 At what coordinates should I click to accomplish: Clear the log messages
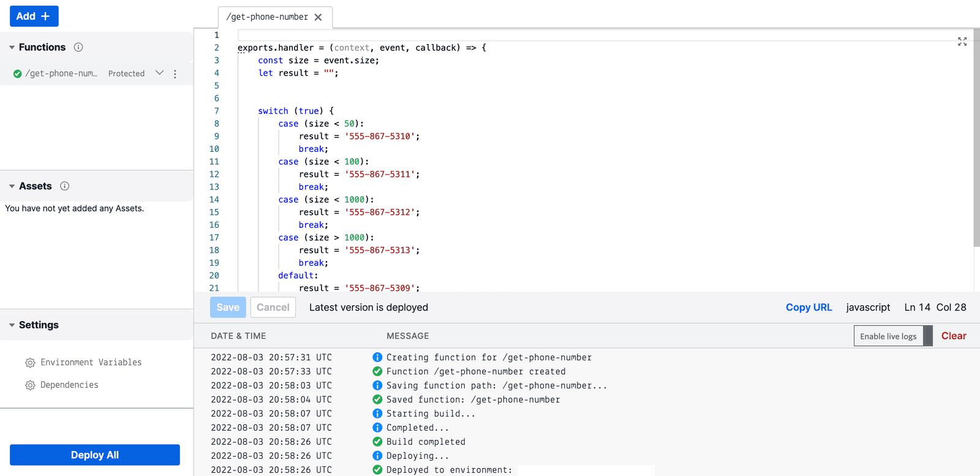point(953,336)
